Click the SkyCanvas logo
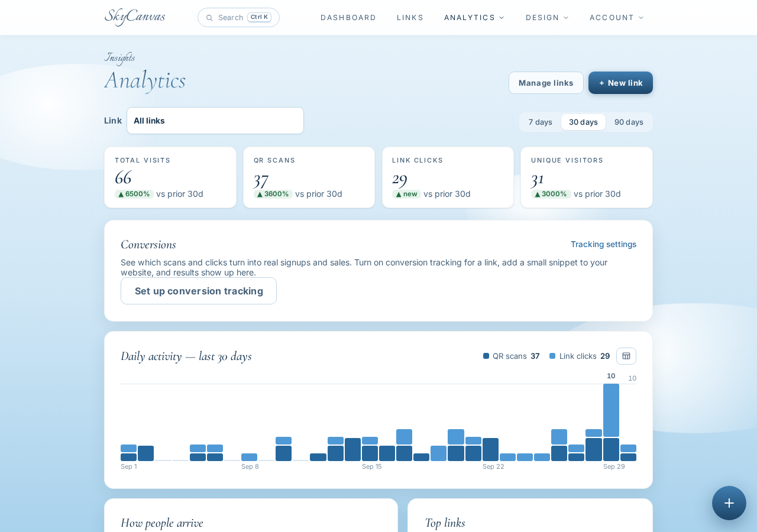The width and height of the screenshot is (757, 532). (135, 17)
